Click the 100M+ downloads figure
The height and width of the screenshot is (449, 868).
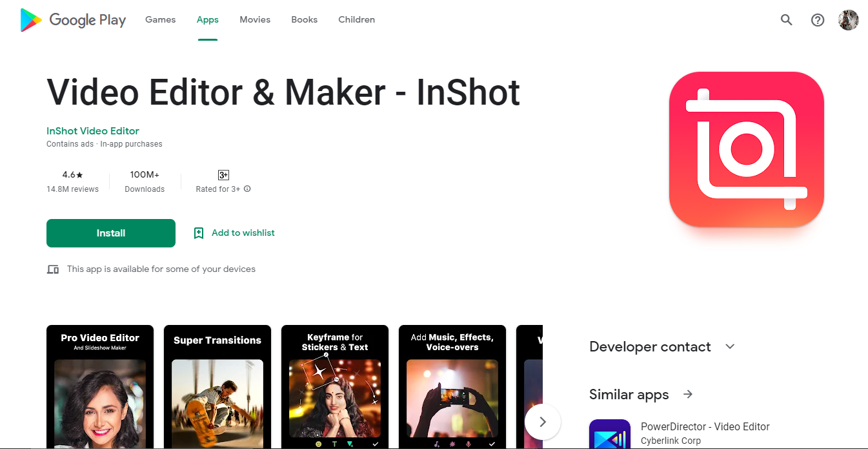145,175
